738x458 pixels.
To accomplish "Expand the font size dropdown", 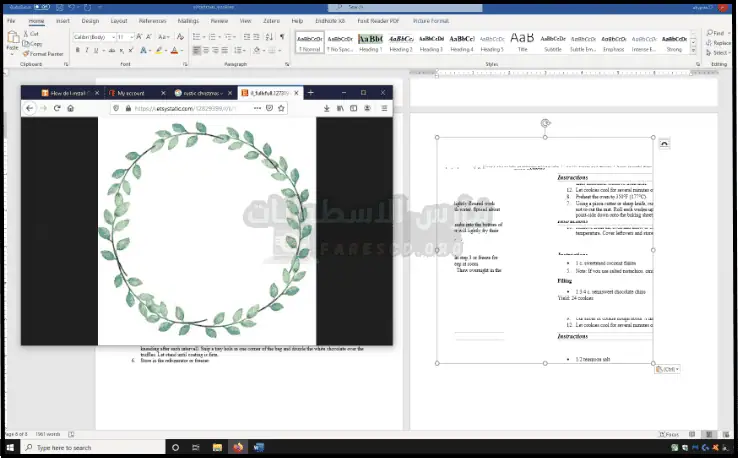I will pos(129,37).
